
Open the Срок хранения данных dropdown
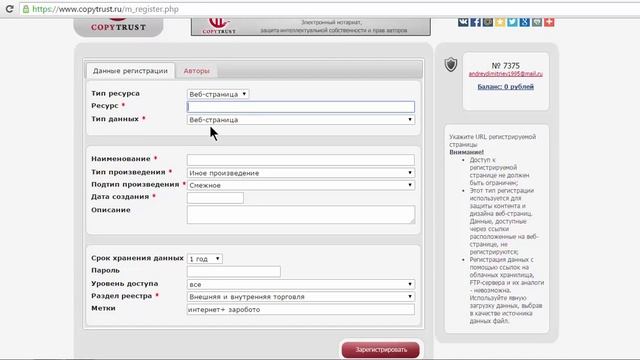pyautogui.click(x=205, y=259)
